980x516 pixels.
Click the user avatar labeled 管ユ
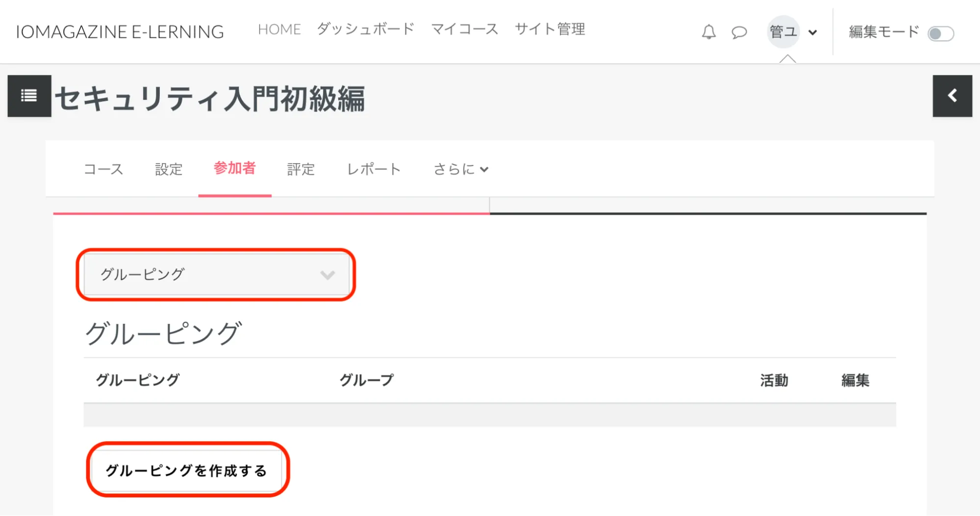pos(783,32)
